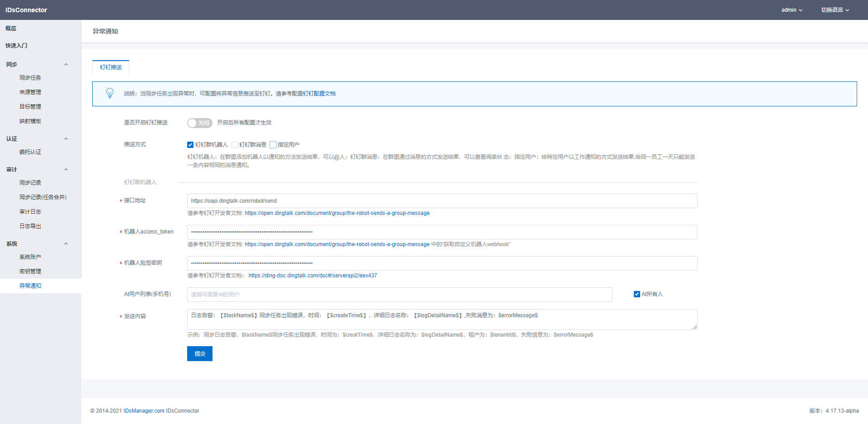Select the 钉钉推送 tab
This screenshot has width=868, height=424.
point(111,67)
